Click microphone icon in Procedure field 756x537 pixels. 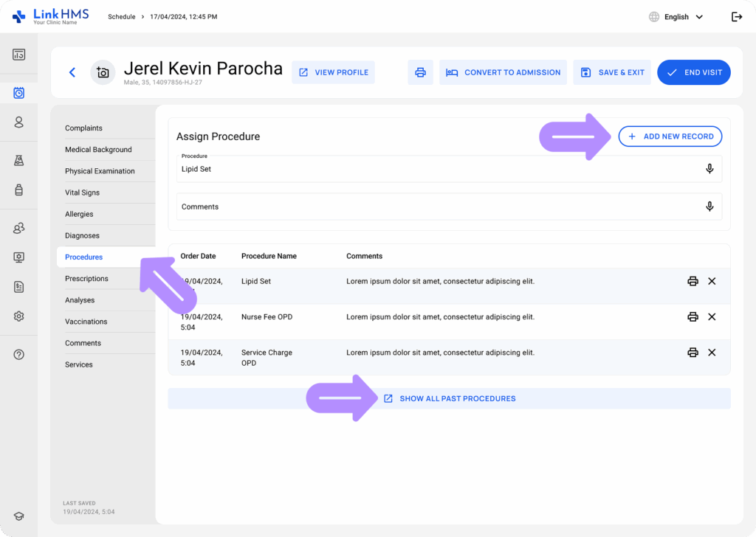tap(709, 169)
